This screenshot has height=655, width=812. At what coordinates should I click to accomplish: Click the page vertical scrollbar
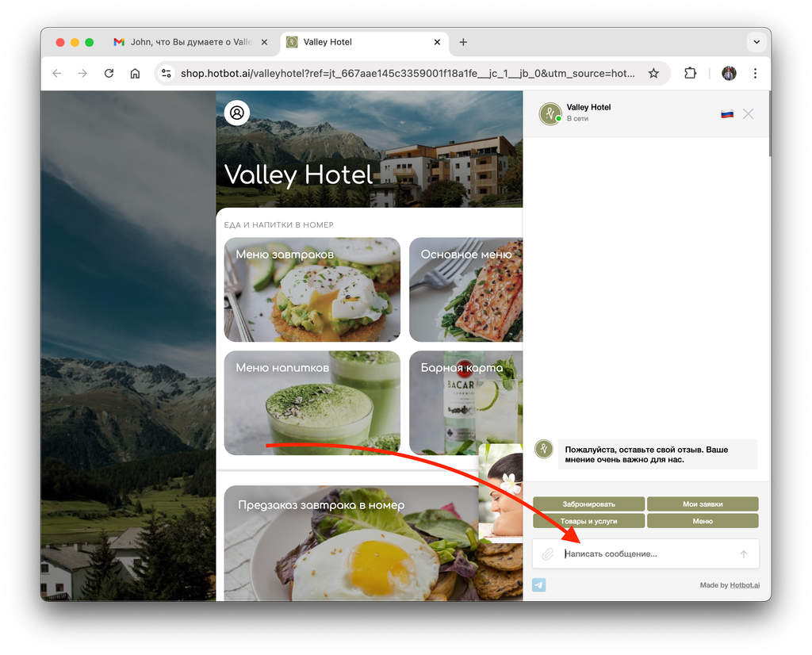(x=769, y=124)
